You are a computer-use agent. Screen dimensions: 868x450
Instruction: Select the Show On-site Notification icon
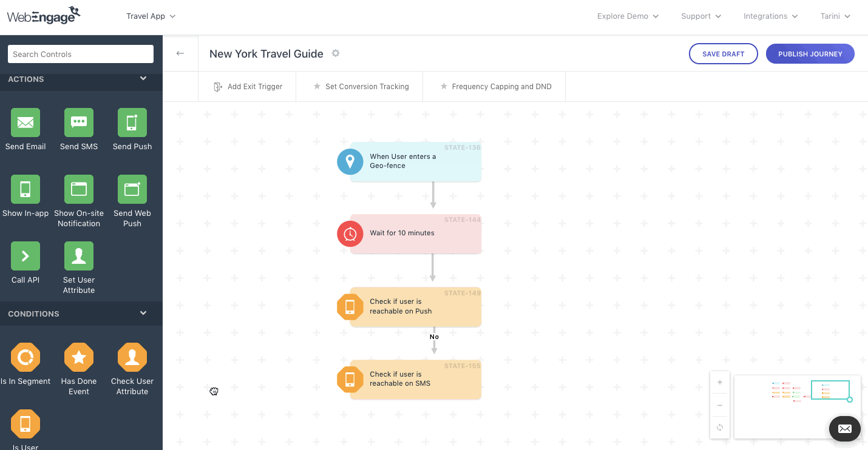(x=79, y=189)
